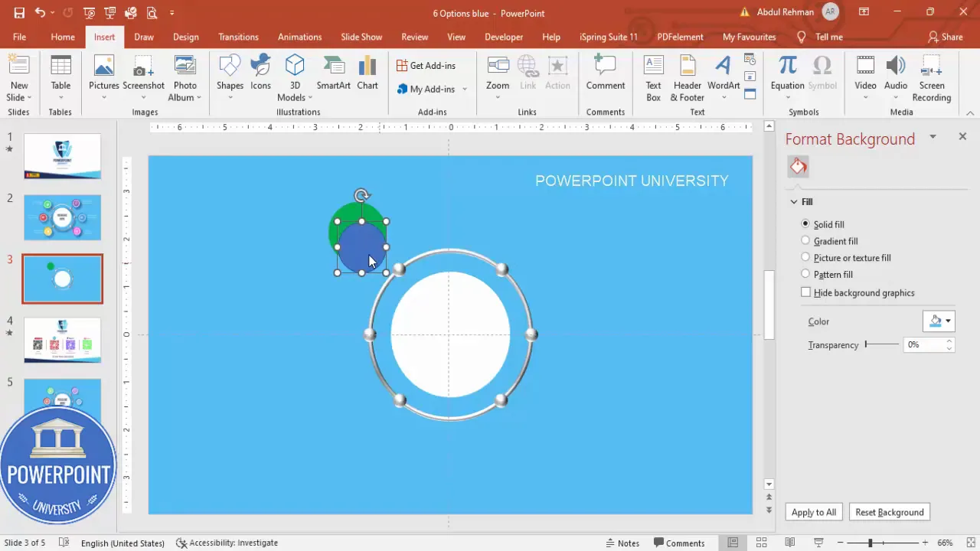Add a new Comment
Screen dimensions: 980x551
pyautogui.click(x=606, y=73)
